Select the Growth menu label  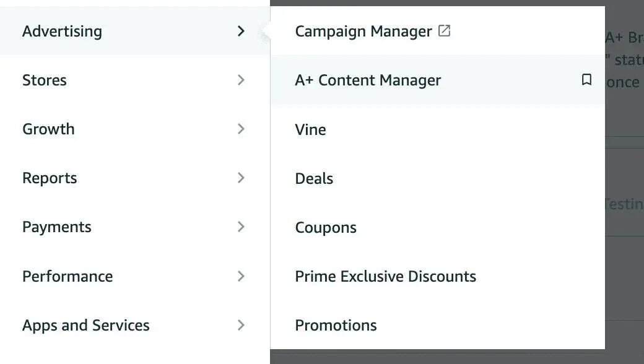[x=48, y=129]
